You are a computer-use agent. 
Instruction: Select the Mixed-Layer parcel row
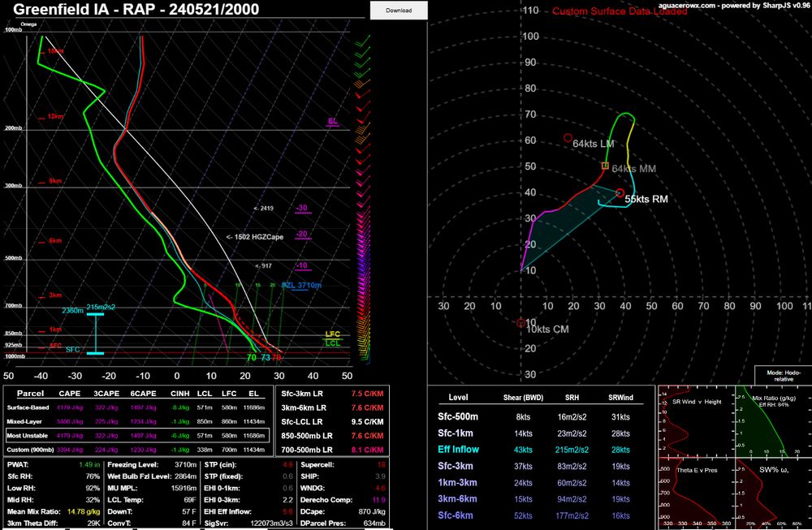[138, 421]
